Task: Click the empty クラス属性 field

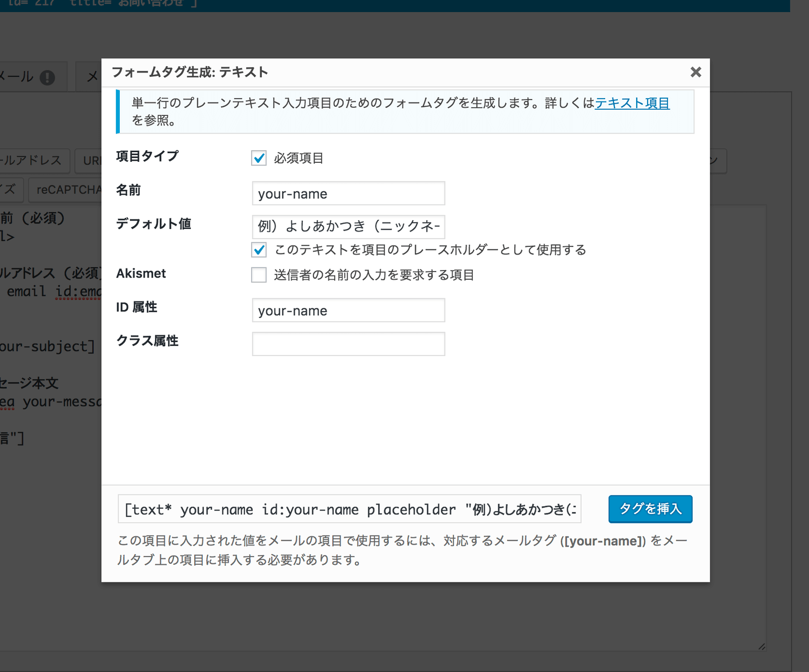Action: coord(348,344)
